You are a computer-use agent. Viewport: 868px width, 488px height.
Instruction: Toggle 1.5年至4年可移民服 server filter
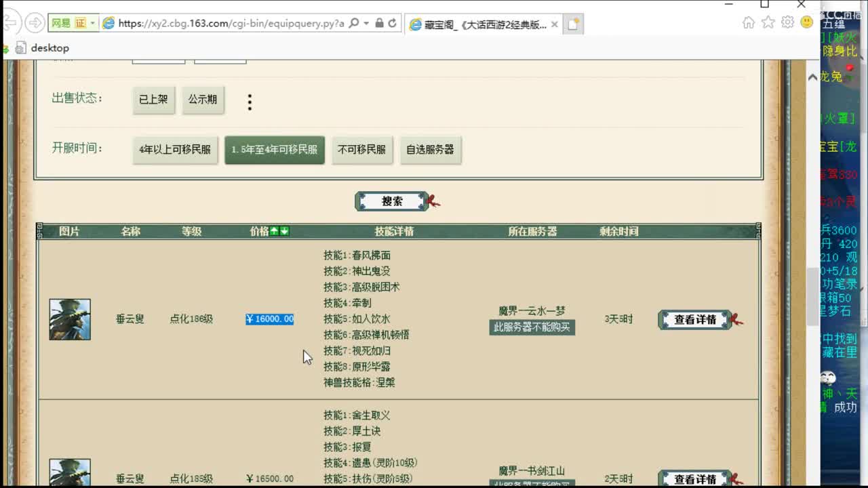tap(275, 150)
